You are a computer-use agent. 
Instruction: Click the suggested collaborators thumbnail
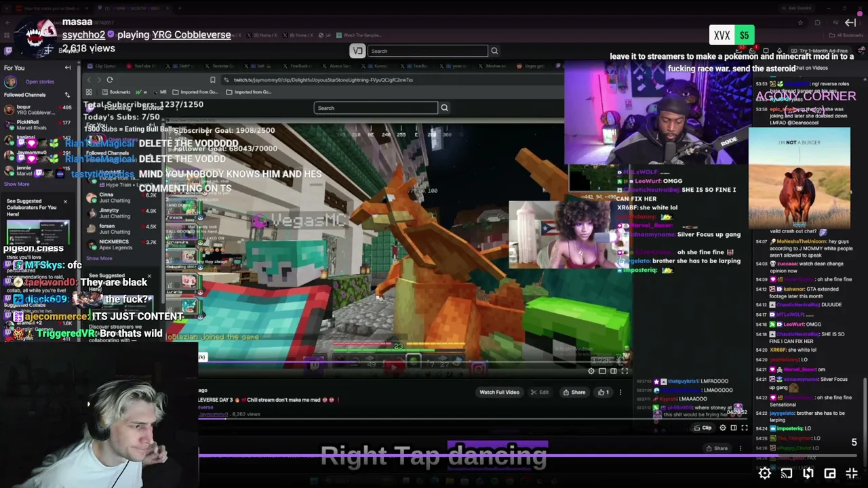point(37,232)
